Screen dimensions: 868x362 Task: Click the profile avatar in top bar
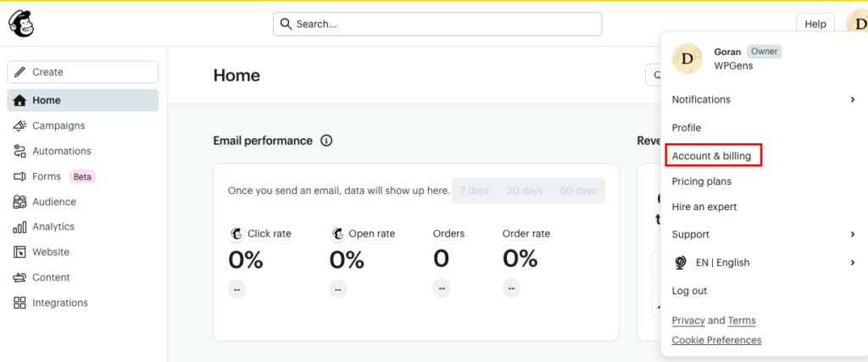[858, 24]
